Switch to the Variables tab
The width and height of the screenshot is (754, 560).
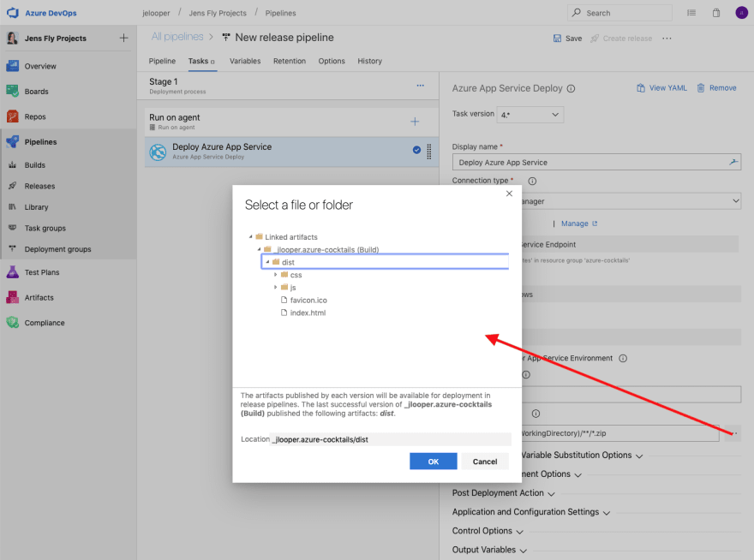(x=245, y=61)
